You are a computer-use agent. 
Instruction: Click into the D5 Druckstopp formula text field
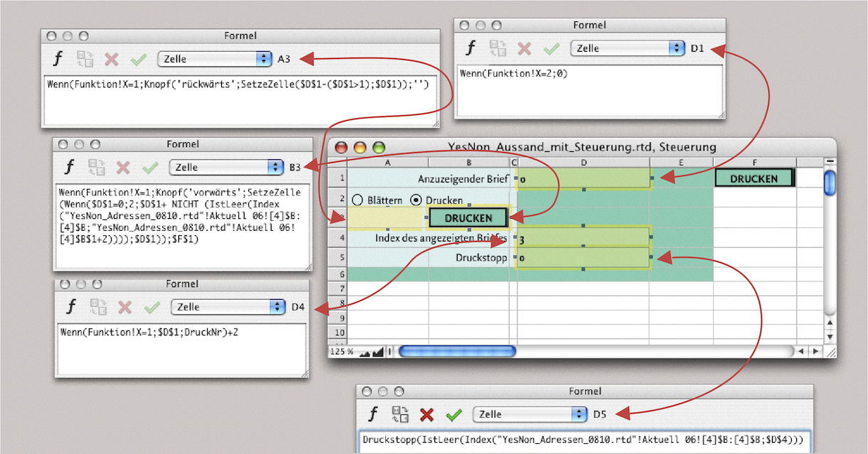(x=583, y=440)
